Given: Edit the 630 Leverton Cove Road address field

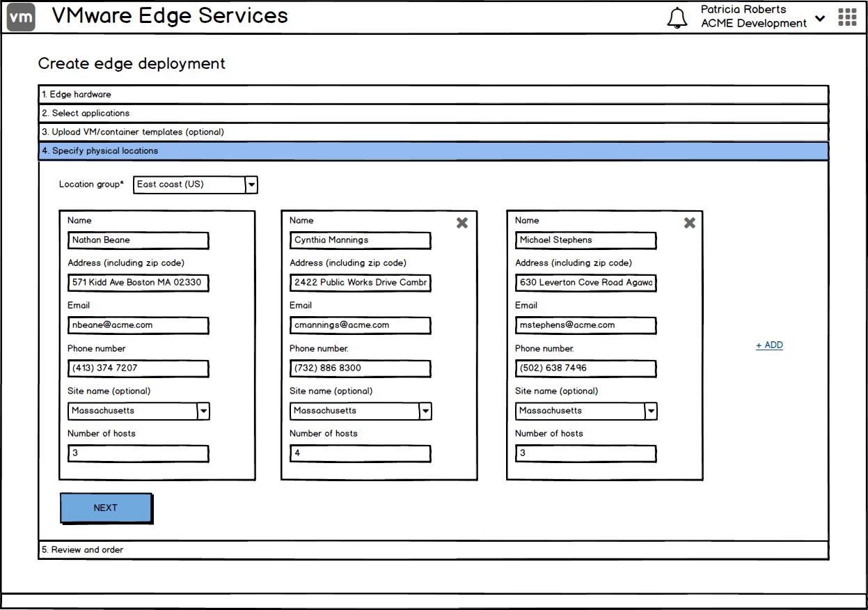Looking at the screenshot, I should (x=586, y=283).
